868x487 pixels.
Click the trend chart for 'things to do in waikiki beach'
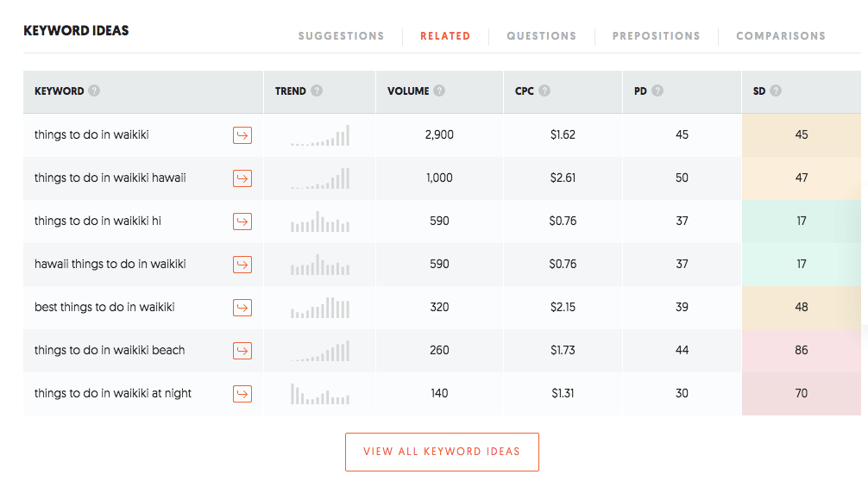(320, 351)
